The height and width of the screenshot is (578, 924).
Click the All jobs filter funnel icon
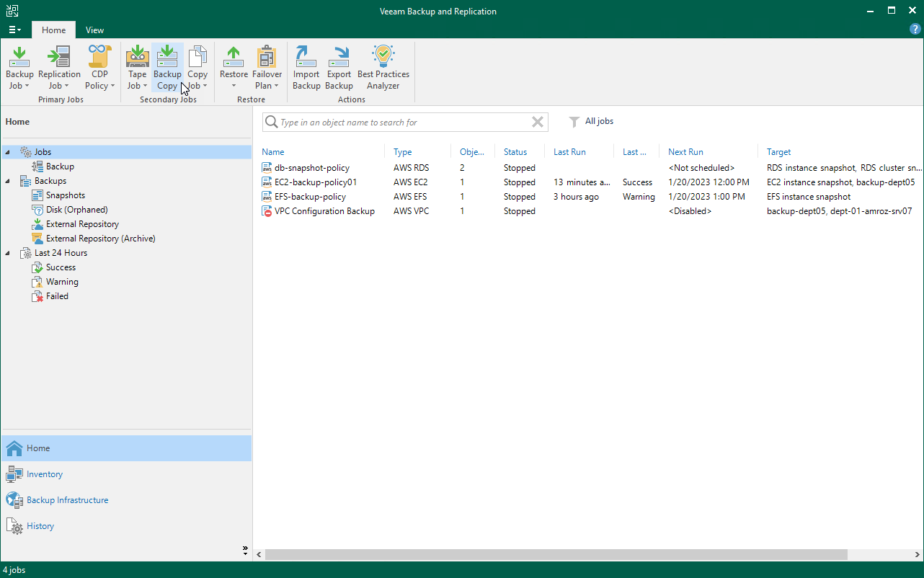click(x=574, y=122)
